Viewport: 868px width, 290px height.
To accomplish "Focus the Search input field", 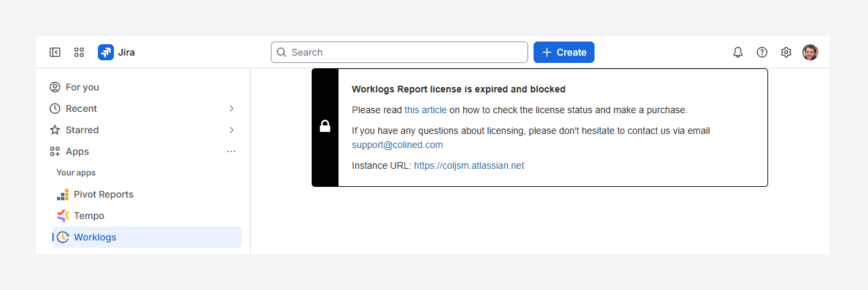I will pyautogui.click(x=399, y=52).
